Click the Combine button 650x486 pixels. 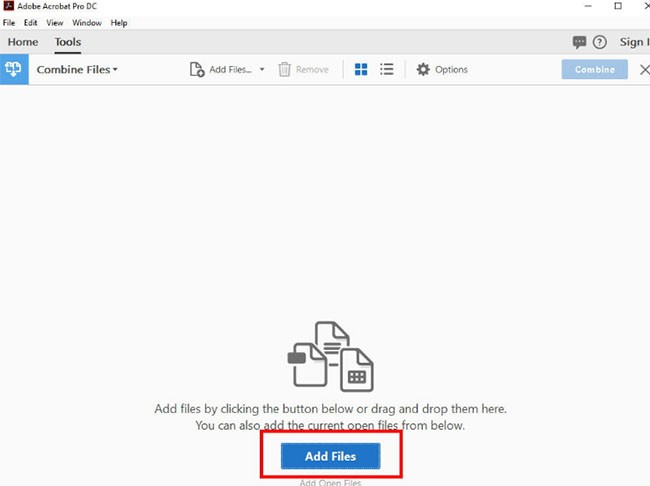click(x=594, y=70)
